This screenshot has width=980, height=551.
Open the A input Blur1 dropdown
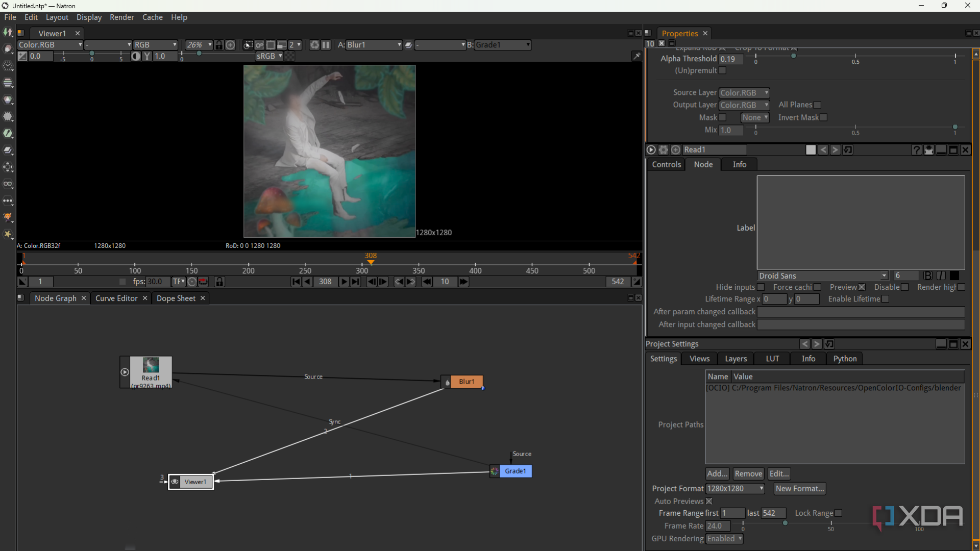(x=374, y=45)
